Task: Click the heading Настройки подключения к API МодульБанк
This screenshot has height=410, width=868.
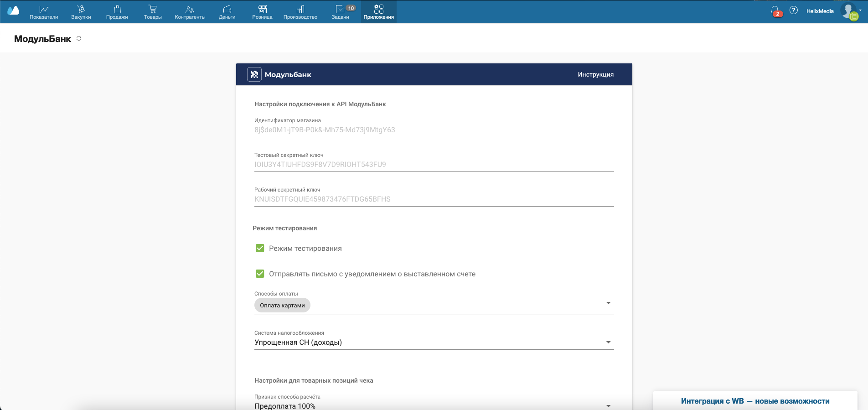Action: [x=320, y=104]
